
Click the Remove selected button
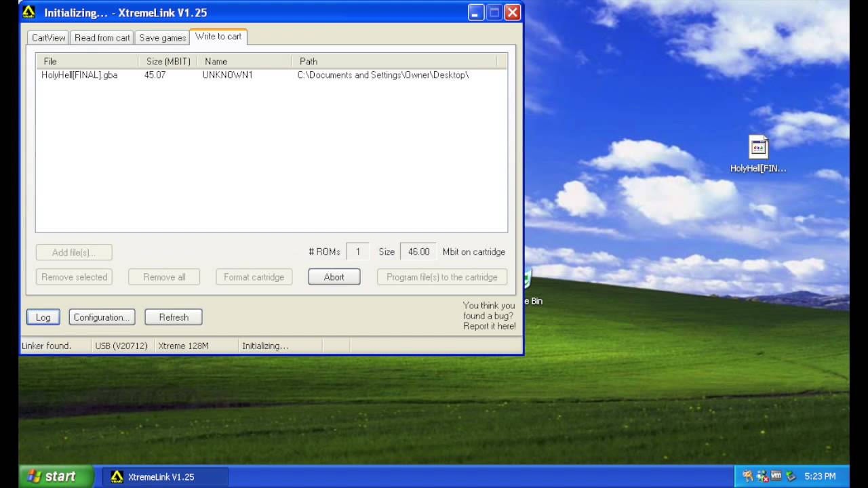tap(74, 277)
